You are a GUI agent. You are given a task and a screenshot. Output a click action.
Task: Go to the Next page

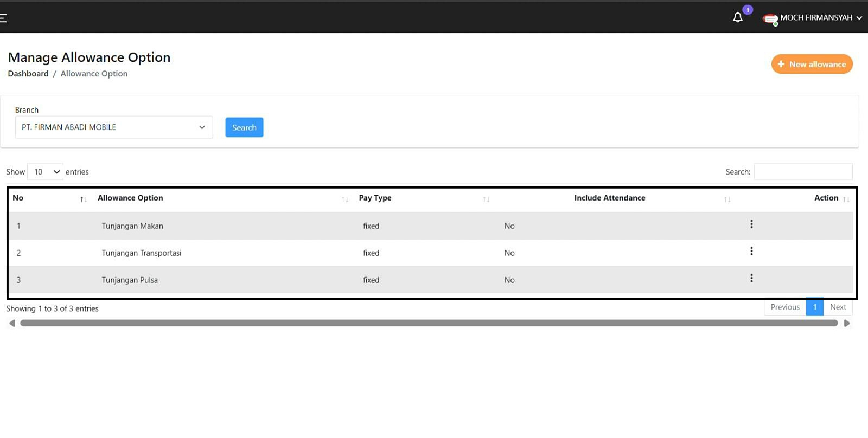[838, 307]
